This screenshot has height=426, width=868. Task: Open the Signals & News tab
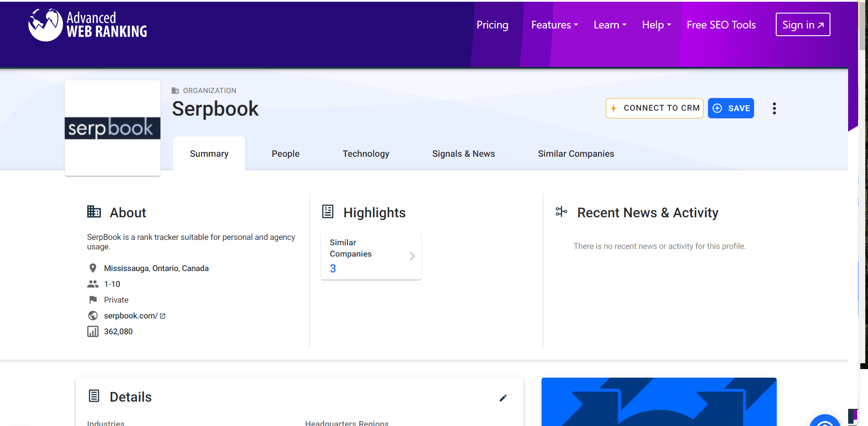(463, 154)
